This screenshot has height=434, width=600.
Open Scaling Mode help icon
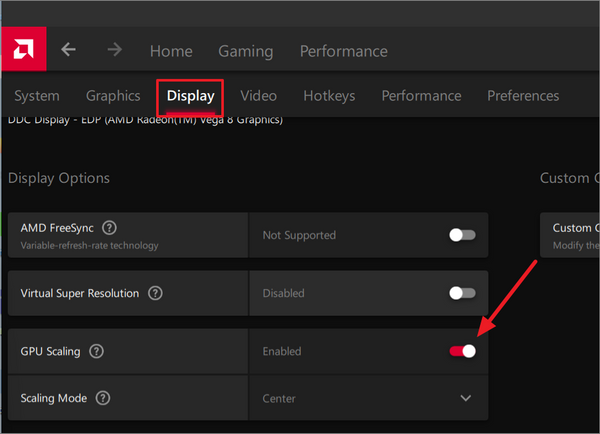click(103, 398)
